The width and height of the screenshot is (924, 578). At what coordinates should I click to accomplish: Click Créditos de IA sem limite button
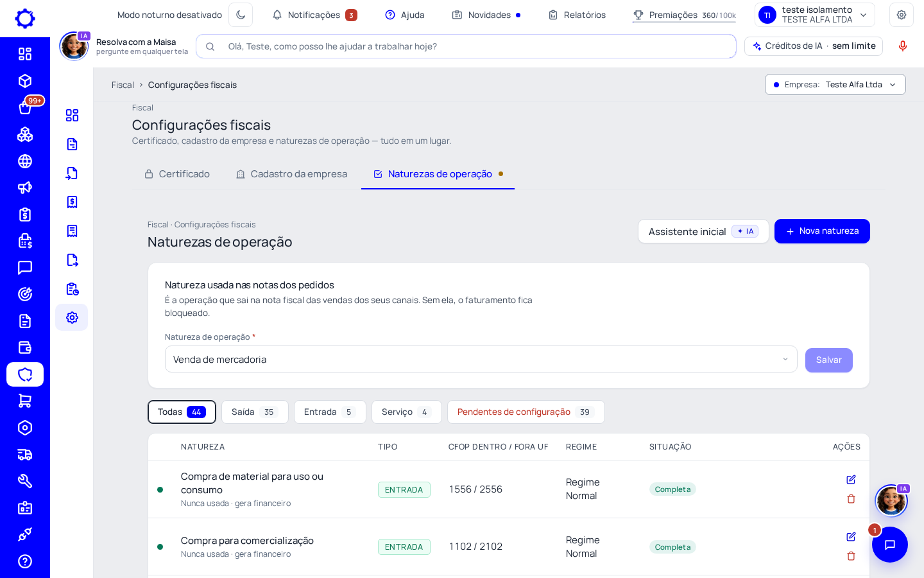coord(814,46)
